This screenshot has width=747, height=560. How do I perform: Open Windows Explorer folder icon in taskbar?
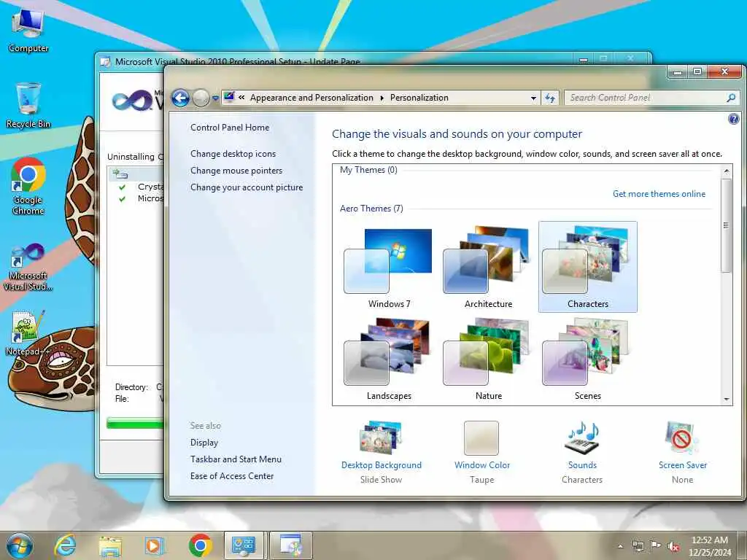110,545
